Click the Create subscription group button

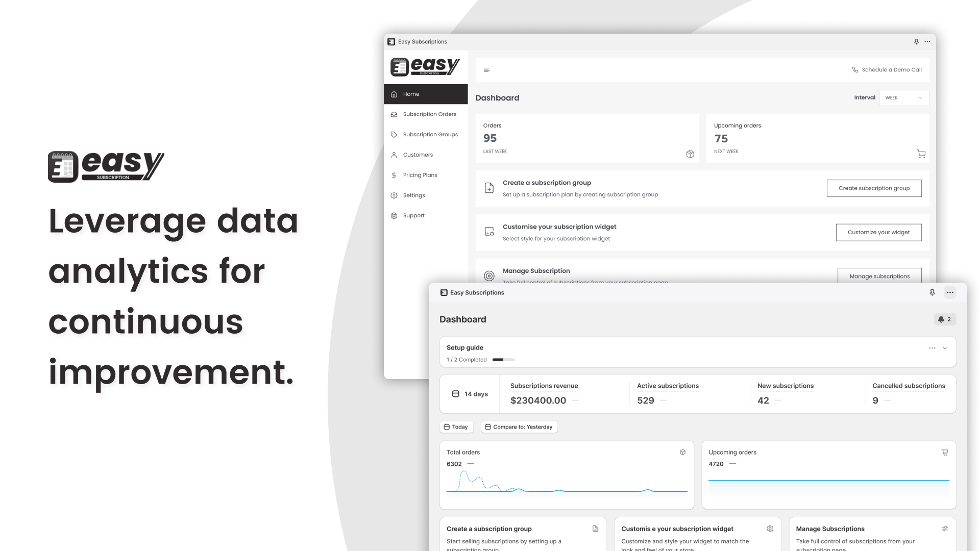(874, 188)
